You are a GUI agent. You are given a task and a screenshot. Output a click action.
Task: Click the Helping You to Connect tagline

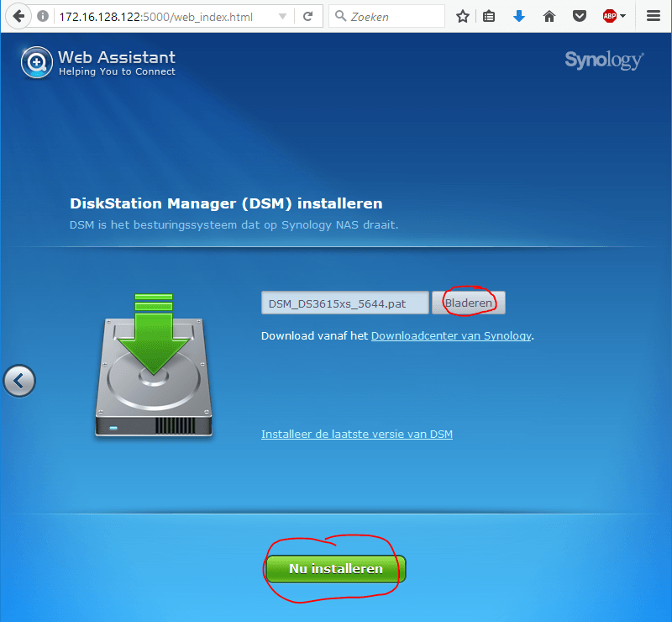click(117, 71)
